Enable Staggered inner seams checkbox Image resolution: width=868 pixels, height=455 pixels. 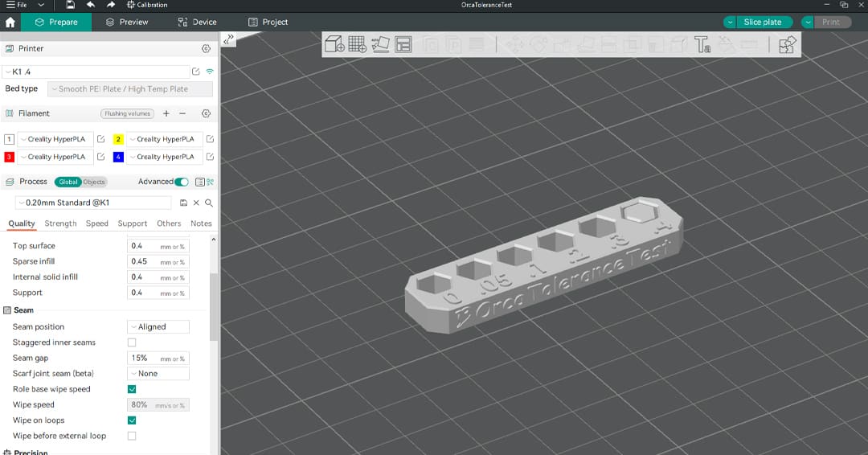pyautogui.click(x=132, y=342)
